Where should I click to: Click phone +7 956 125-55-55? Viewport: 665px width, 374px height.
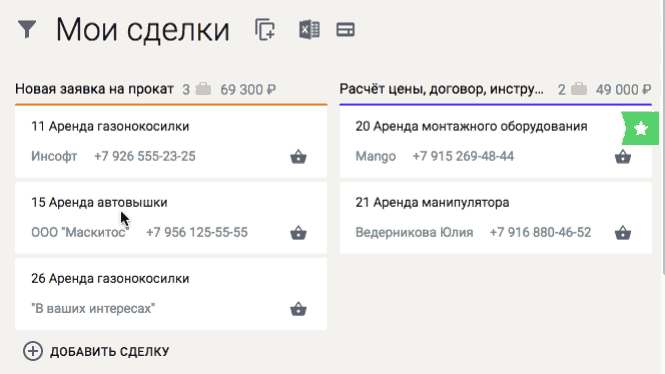click(197, 232)
